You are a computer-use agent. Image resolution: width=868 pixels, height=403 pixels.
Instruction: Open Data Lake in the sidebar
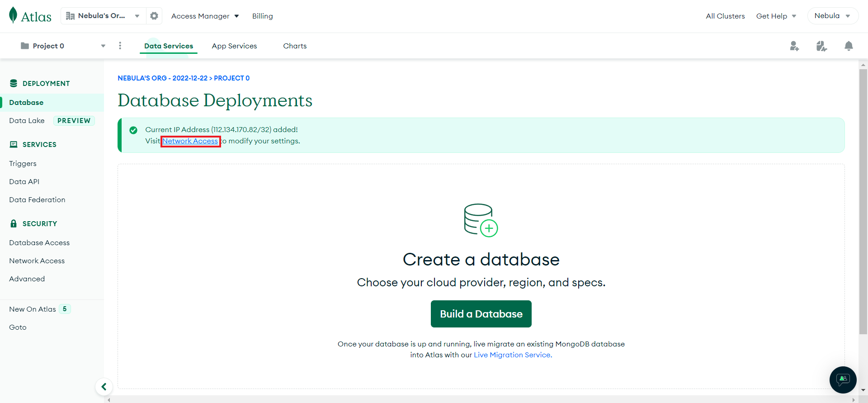click(x=27, y=120)
